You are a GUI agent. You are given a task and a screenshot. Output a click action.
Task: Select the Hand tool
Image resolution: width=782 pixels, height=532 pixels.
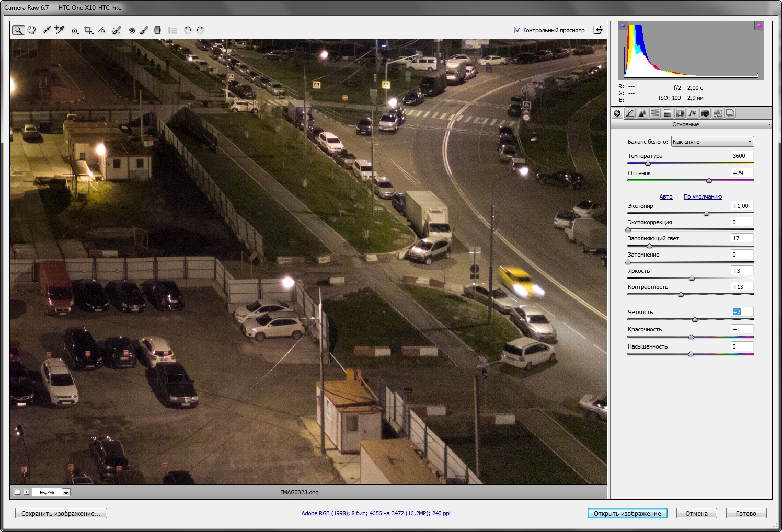tap(32, 30)
